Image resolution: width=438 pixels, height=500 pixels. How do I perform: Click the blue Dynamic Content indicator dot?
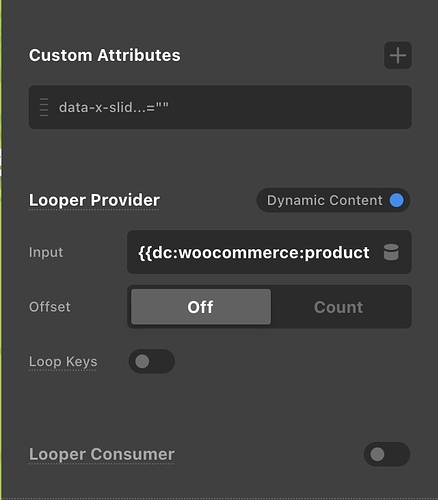point(397,200)
